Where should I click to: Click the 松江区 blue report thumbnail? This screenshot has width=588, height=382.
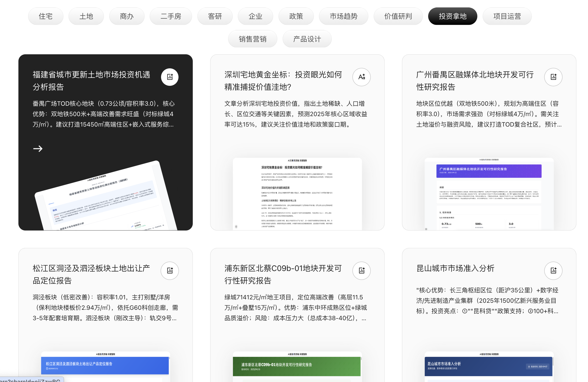pyautogui.click(x=106, y=366)
